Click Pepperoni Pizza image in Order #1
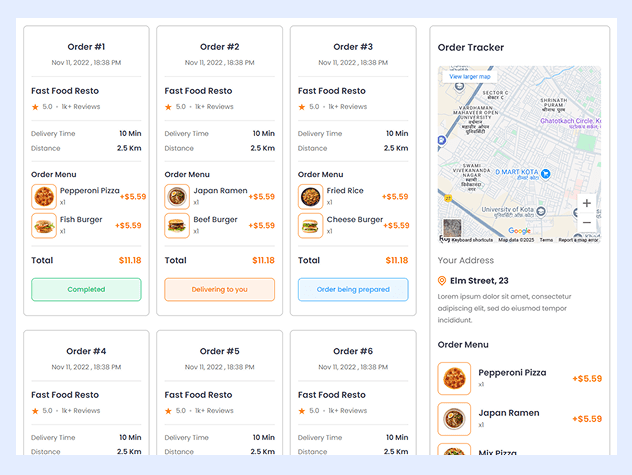Image resolution: width=632 pixels, height=475 pixels. click(44, 196)
